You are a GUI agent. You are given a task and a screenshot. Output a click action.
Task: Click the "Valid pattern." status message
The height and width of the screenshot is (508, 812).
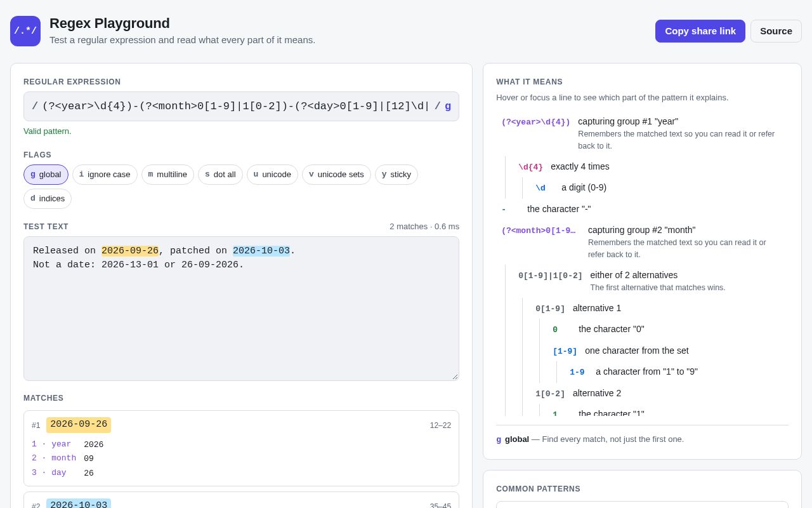click(48, 131)
